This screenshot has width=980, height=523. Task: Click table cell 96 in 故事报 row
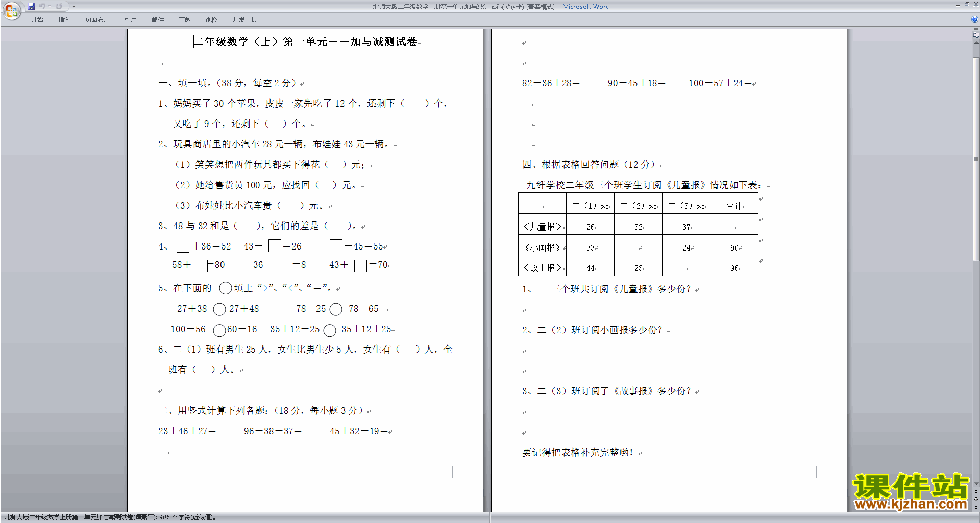coord(734,266)
